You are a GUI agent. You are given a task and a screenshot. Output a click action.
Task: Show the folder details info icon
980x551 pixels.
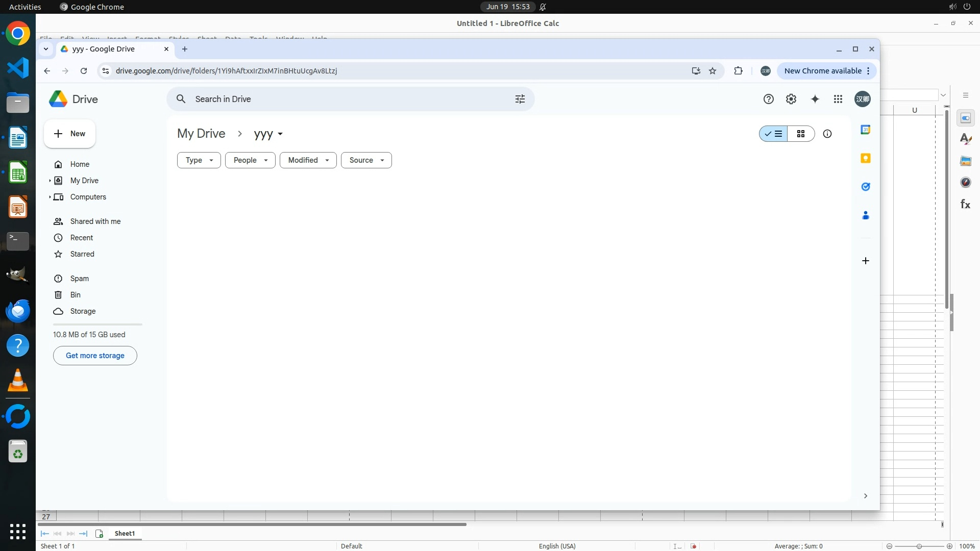coord(827,134)
